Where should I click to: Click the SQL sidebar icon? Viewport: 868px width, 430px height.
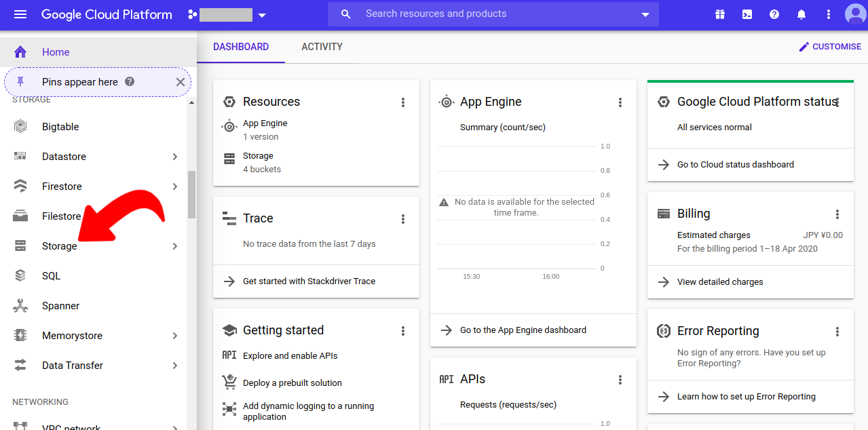point(20,276)
